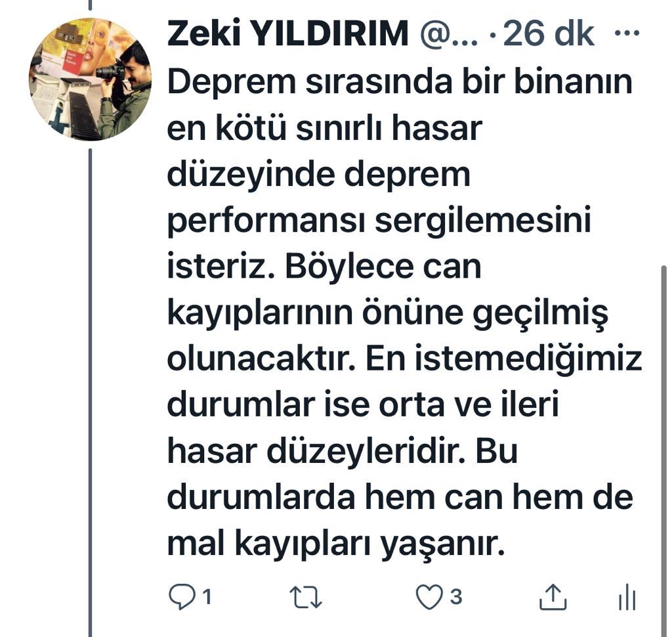
Task: Like the tweet with the heart icon
Action: click(x=429, y=597)
